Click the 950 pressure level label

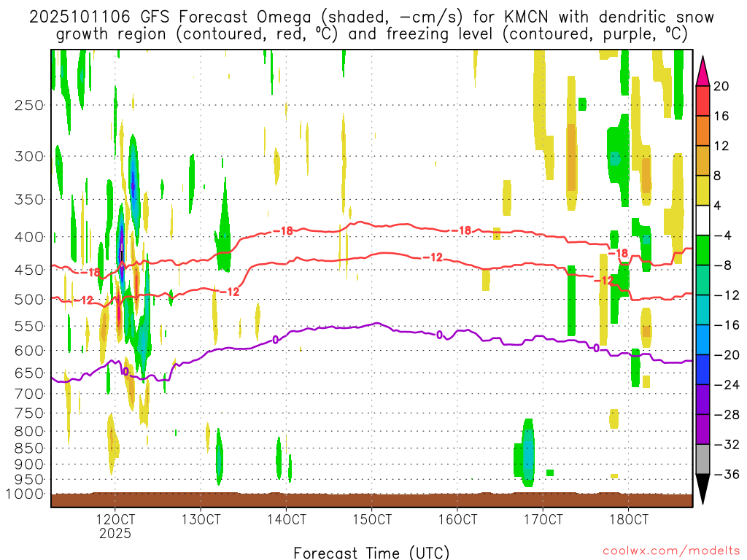(28, 480)
